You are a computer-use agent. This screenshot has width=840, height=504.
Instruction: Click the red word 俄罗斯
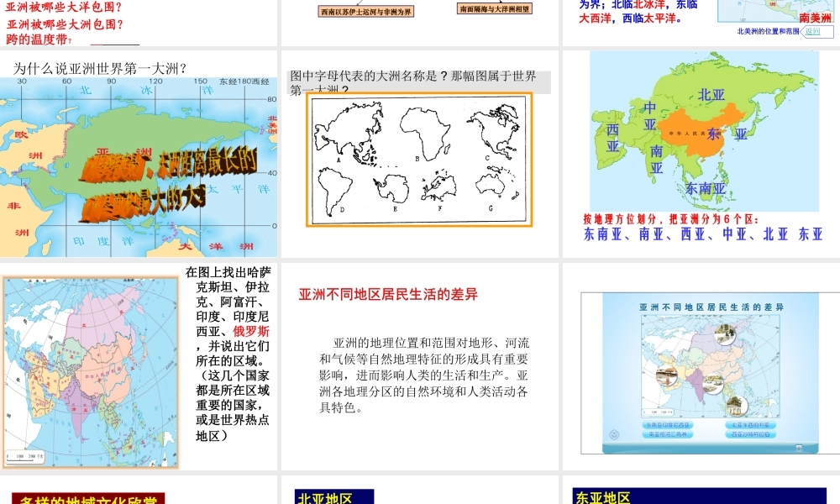(250, 332)
